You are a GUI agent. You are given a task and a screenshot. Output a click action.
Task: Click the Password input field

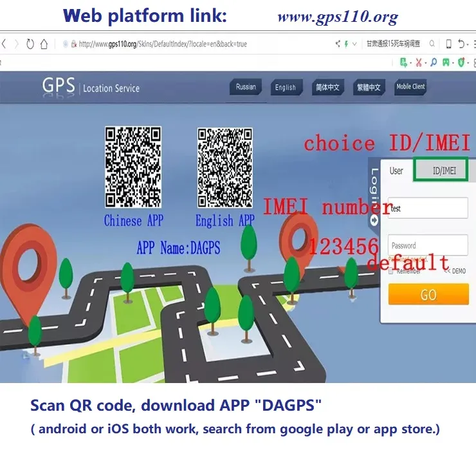pos(428,245)
